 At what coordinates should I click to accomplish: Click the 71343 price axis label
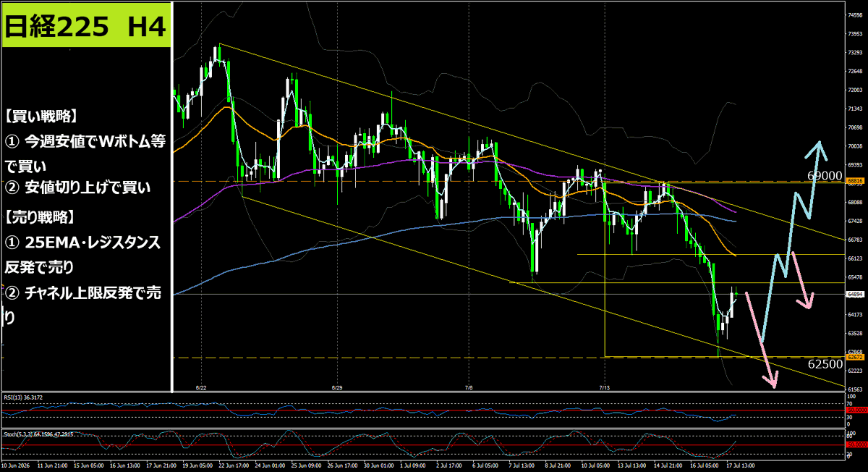pos(854,109)
